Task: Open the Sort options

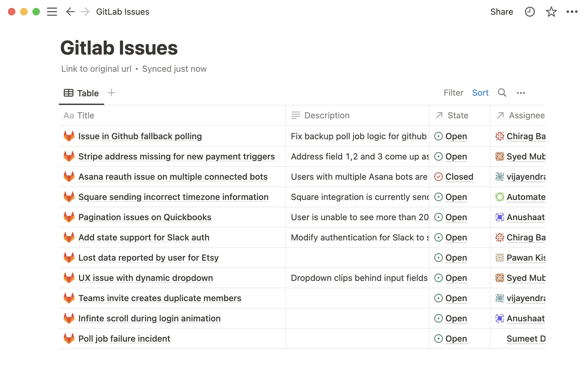Action: coord(480,93)
